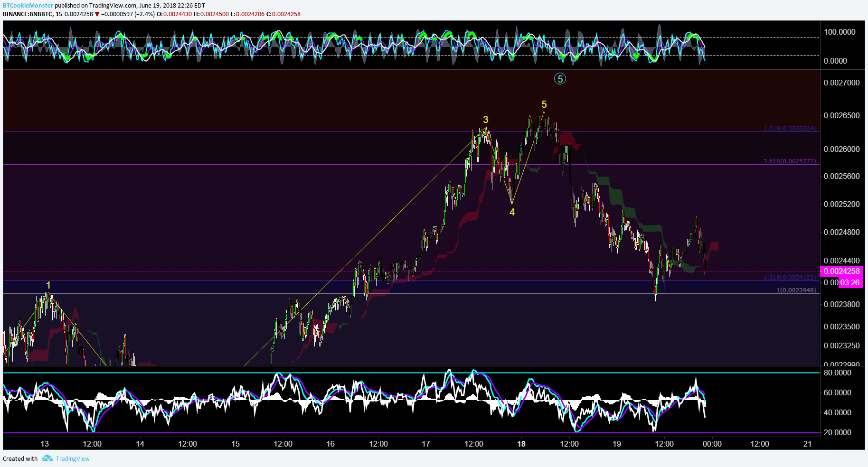Click the yellow wave label 3
Screen dimensions: 868x467
486,120
